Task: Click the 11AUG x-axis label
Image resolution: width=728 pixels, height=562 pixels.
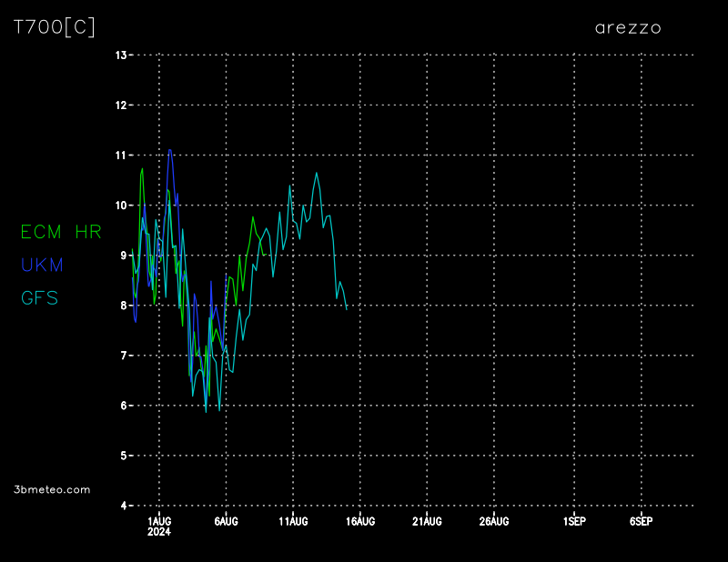Action: coord(293,521)
